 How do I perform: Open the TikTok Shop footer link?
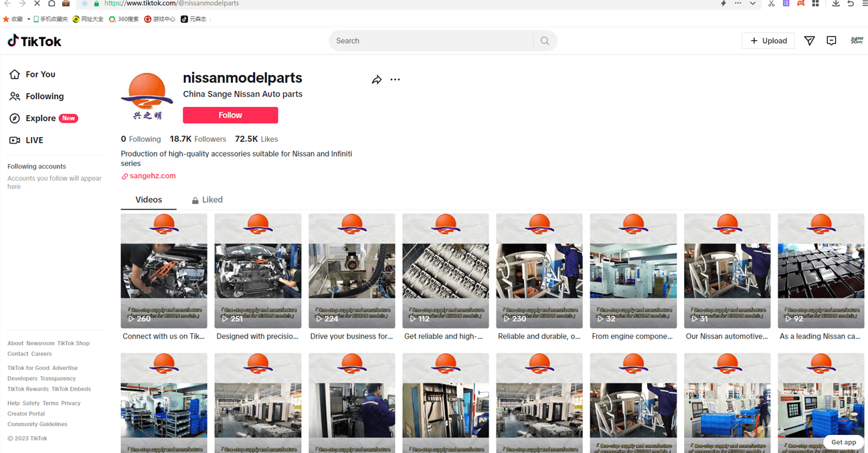click(73, 343)
